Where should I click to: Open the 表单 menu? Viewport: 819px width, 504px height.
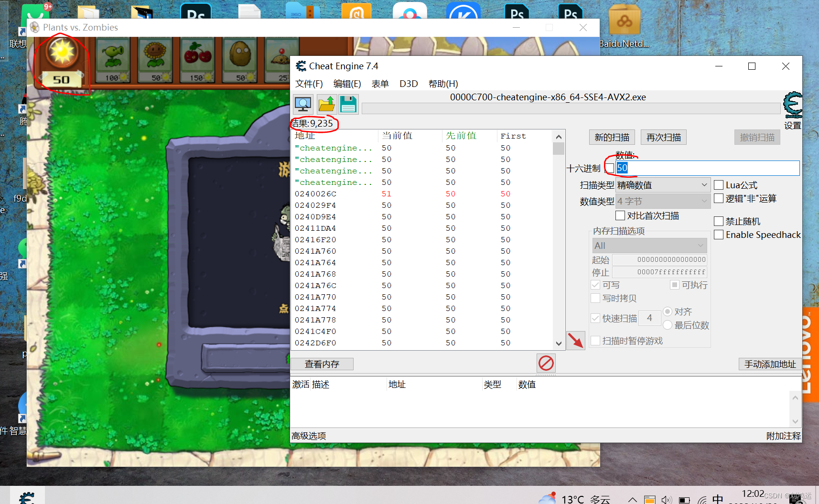[380, 84]
